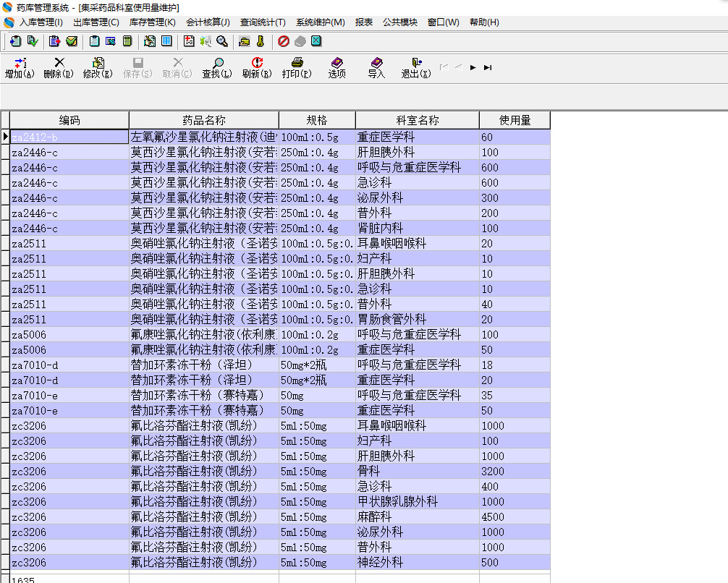The height and width of the screenshot is (583, 728).
Task: Click 增加(A) to add a record
Action: coord(20,68)
